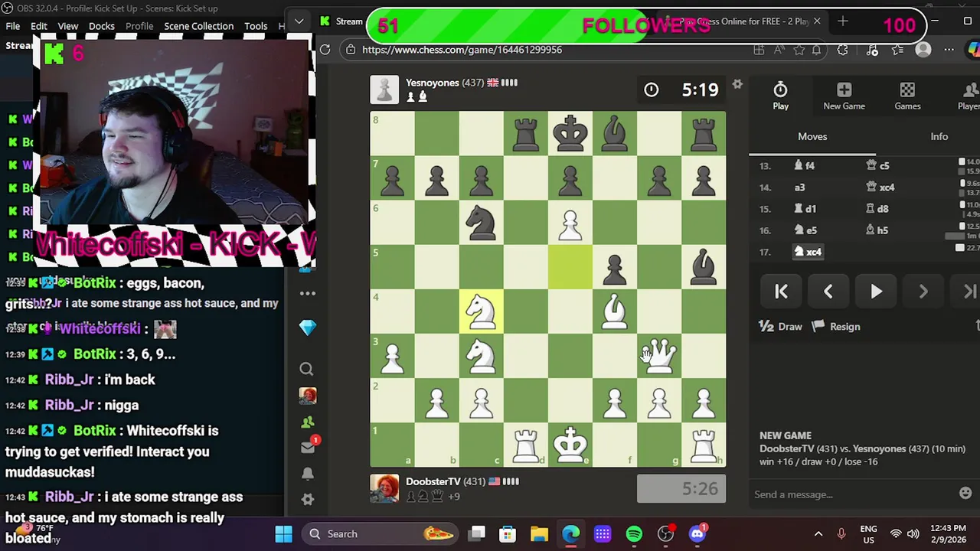The image size is (980, 551).
Task: Open the browser extensions puzzle icon
Action: tap(842, 50)
